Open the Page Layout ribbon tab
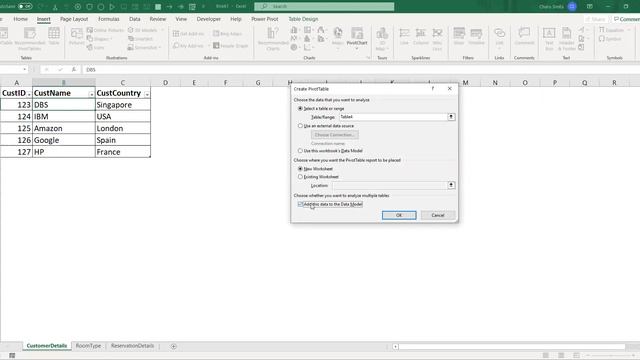Viewport: 640px width, 360px height. 74,19
